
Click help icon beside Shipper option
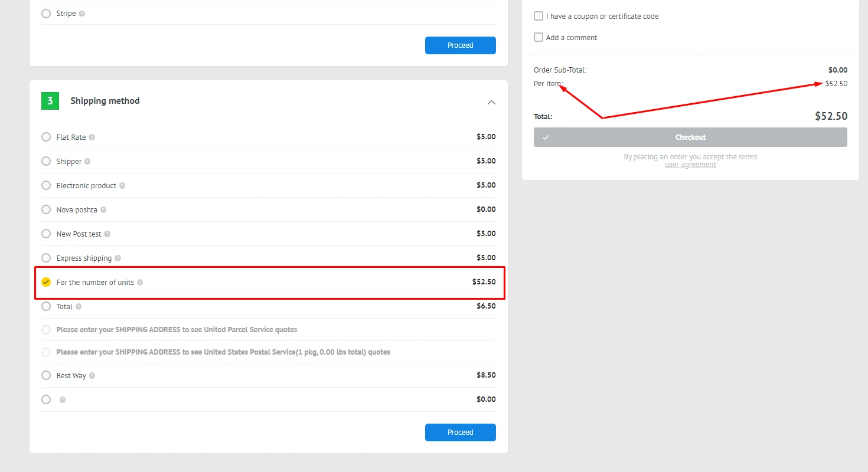click(x=87, y=162)
